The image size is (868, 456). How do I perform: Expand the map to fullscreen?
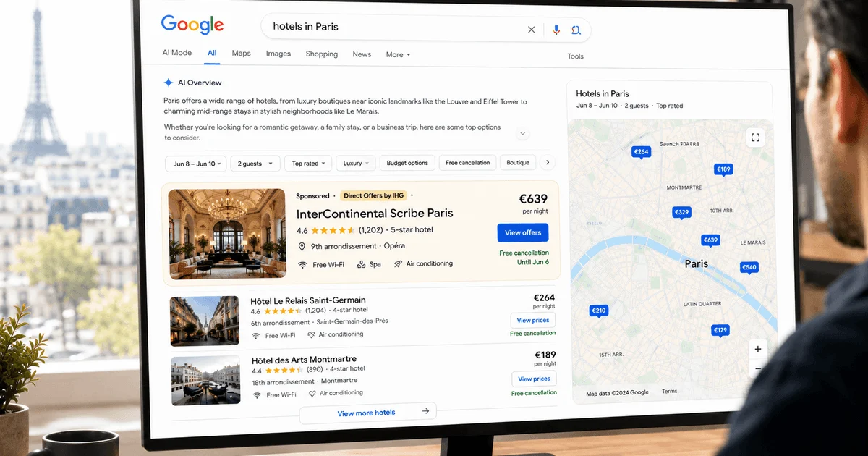click(755, 138)
